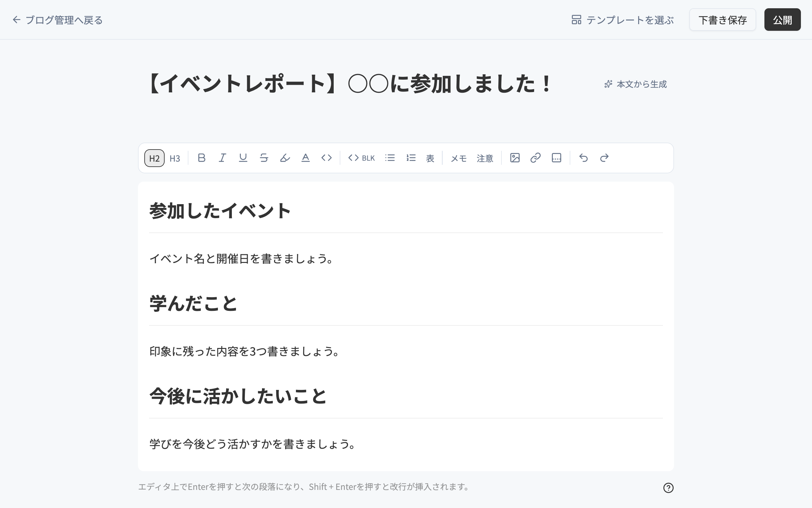Select the highlighter marker tool
Viewport: 812px width, 508px height.
[x=285, y=158]
